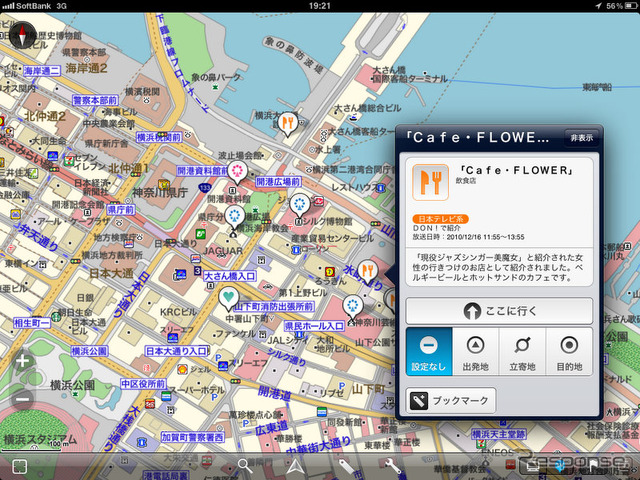Tap the 山下町消防出張所前 label
The width and height of the screenshot is (640, 480).
(x=274, y=307)
